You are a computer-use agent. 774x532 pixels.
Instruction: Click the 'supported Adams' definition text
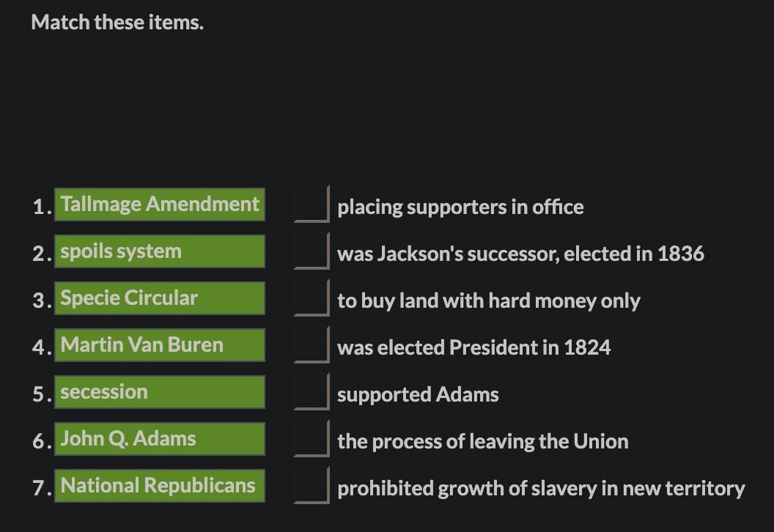418,395
